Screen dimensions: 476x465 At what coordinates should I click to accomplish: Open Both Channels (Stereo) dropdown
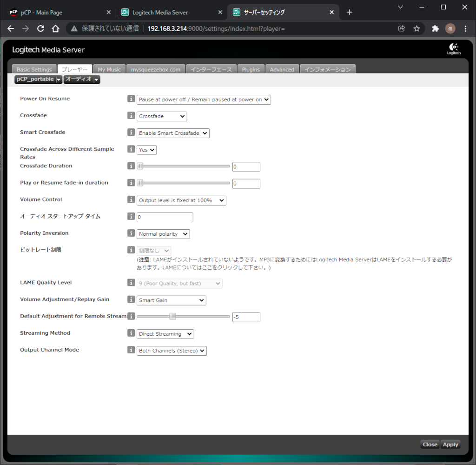coord(172,351)
